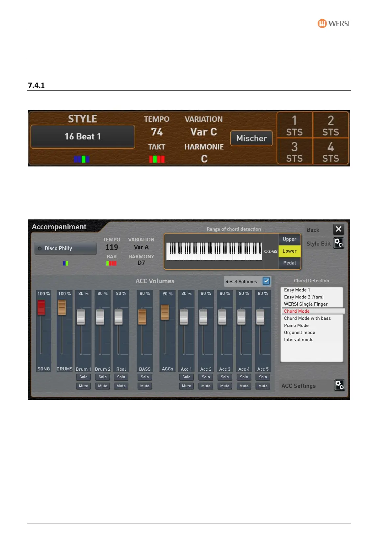
Task: Mute the Real drum channel
Action: [121, 386]
